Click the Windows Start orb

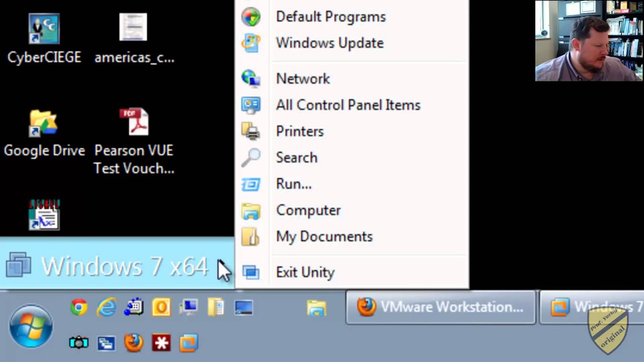point(31,326)
